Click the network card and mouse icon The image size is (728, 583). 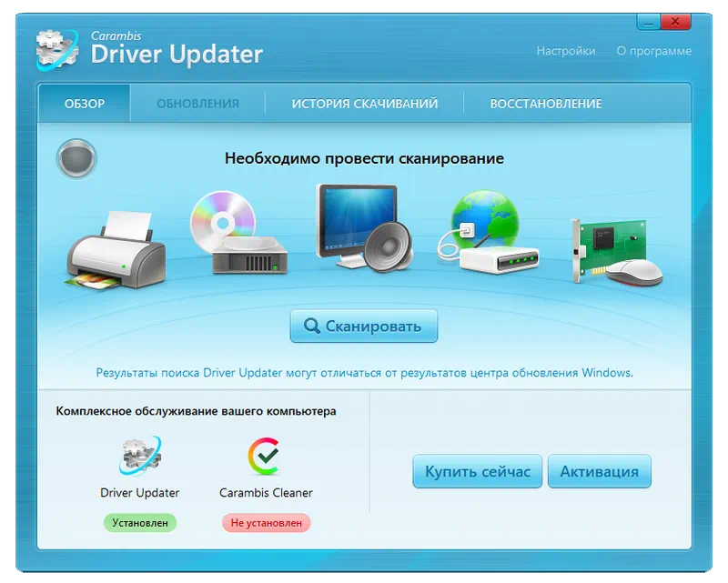[x=616, y=252]
